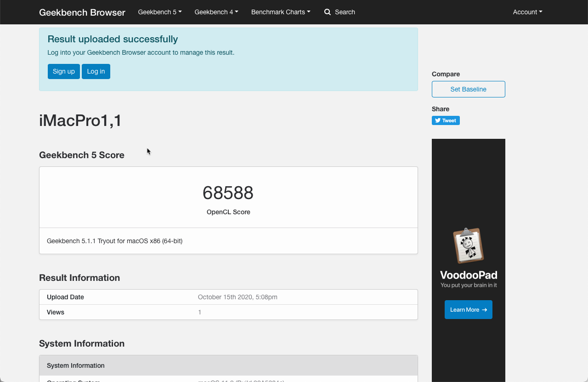This screenshot has height=382, width=588.
Task: Select the 68588 score value
Action: pos(228,193)
